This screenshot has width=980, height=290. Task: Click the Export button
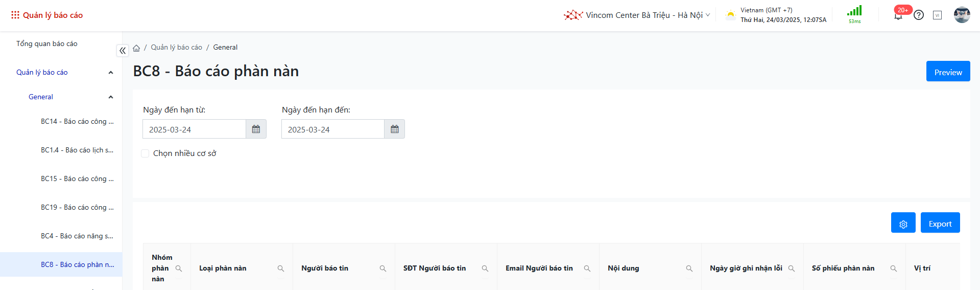940,223
